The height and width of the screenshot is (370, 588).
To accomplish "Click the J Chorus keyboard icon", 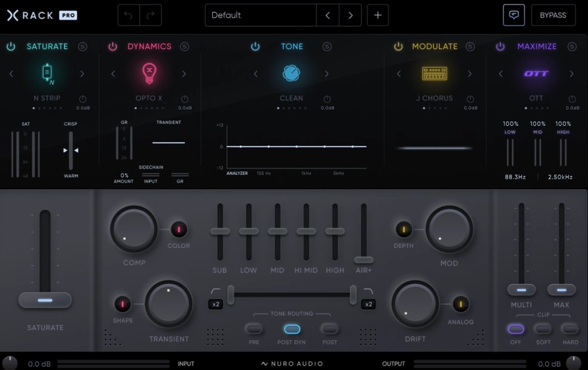I will (x=435, y=74).
